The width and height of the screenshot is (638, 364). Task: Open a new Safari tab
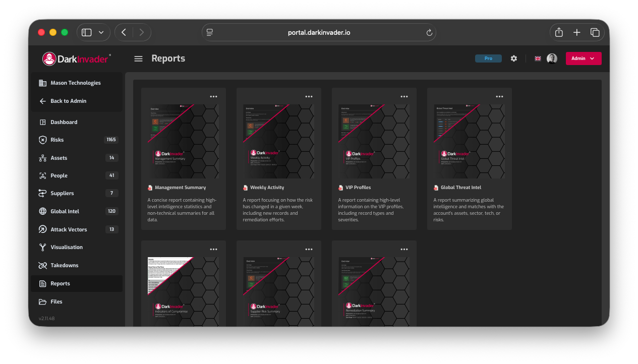point(577,32)
